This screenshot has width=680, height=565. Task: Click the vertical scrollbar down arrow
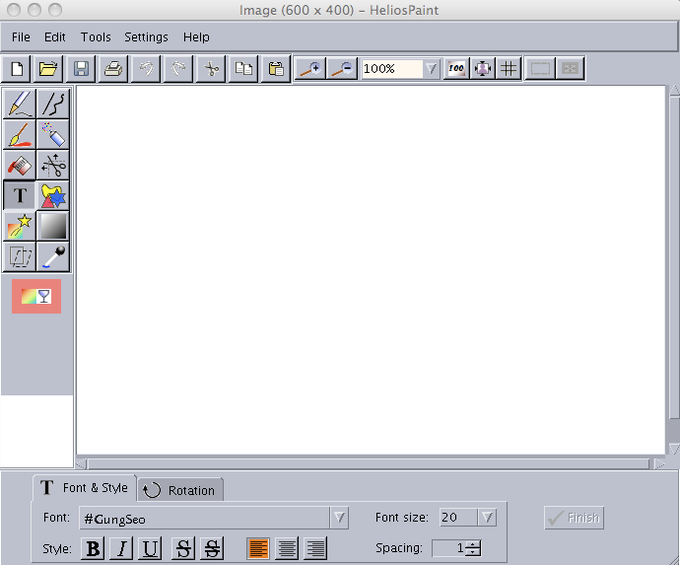[x=674, y=449]
